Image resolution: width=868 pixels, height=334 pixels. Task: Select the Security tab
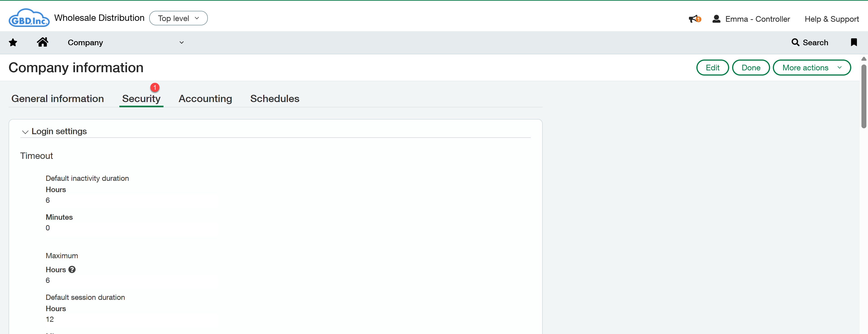(141, 98)
